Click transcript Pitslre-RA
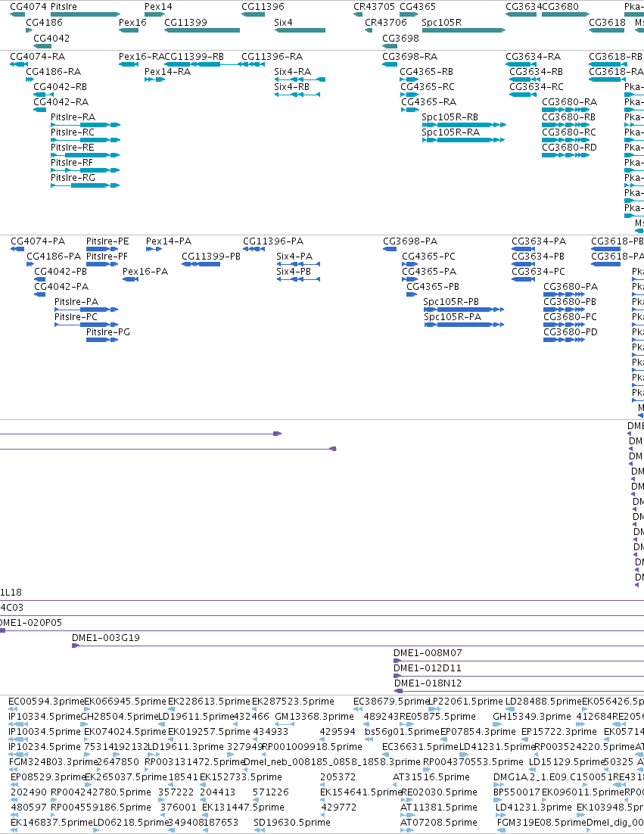Screen dimensions: 644x834 pos(73,117)
